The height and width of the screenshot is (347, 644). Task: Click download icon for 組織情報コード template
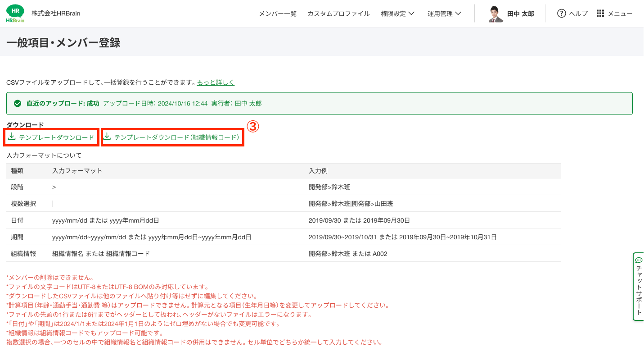point(107,137)
